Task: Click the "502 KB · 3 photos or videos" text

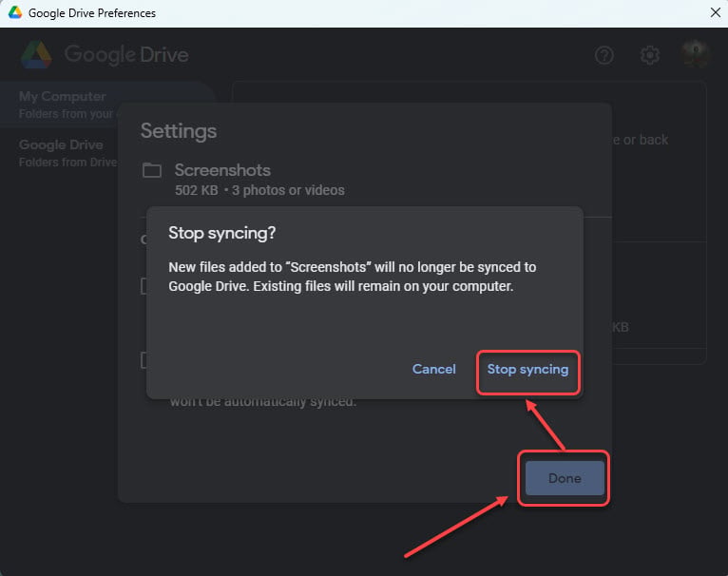Action: pyautogui.click(x=259, y=190)
